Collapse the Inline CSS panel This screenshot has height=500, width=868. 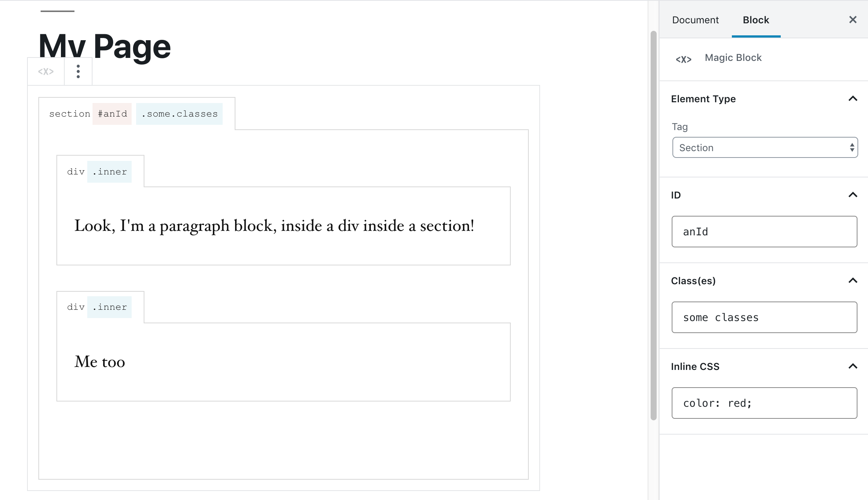853,367
